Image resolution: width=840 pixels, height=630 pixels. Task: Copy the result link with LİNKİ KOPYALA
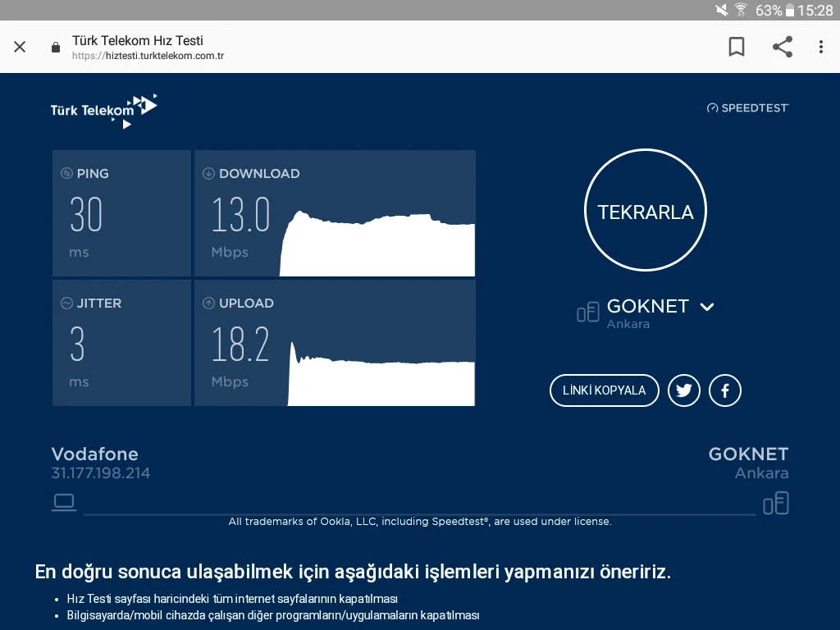[605, 390]
